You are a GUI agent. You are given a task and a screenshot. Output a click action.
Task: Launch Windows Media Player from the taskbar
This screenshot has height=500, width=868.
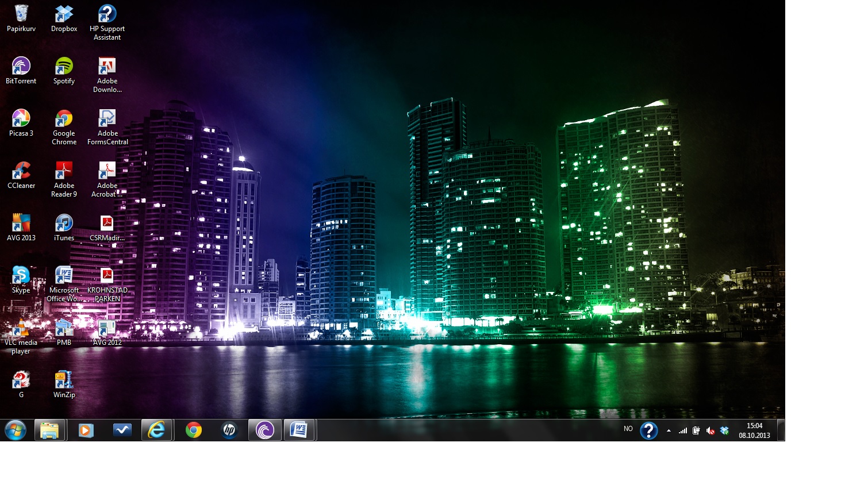[86, 430]
